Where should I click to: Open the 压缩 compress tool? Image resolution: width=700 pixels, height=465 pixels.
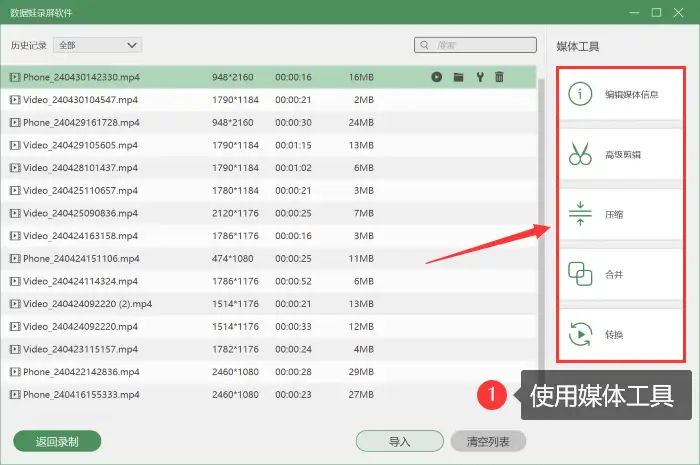tap(621, 214)
